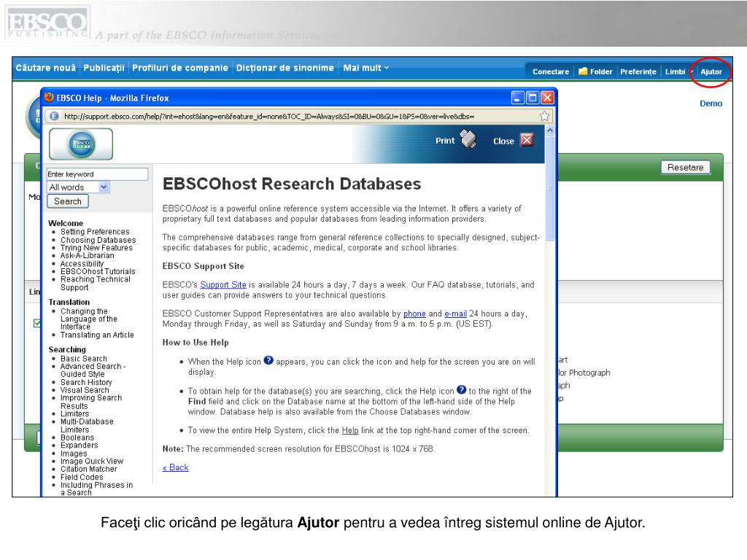Click the "phone" link
Image resolution: width=747 pixels, height=560 pixels.
414,314
